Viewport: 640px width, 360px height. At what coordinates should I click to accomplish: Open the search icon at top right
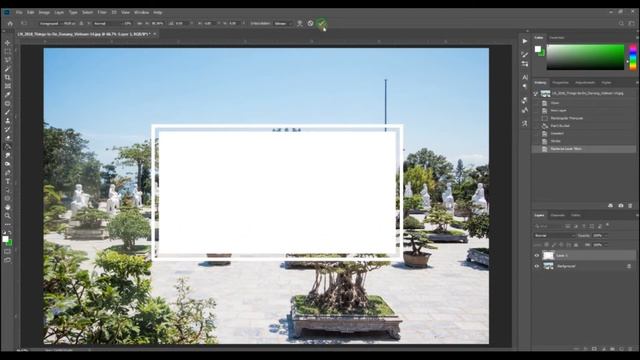[x=621, y=24]
